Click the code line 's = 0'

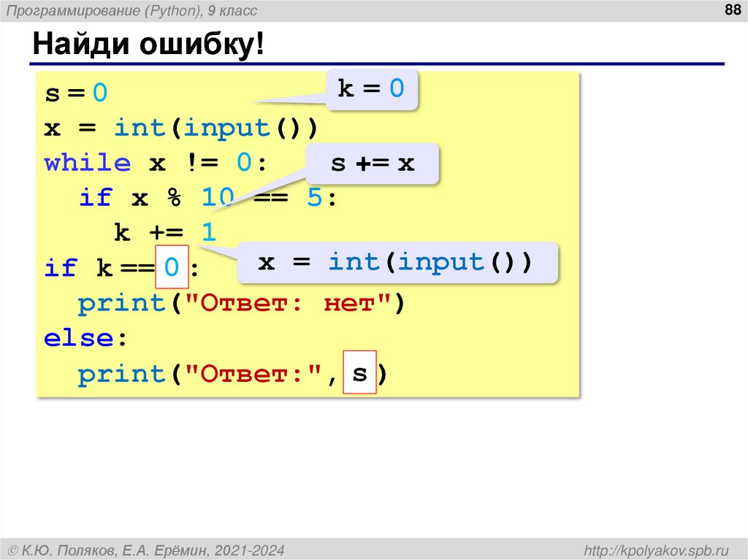[76, 92]
